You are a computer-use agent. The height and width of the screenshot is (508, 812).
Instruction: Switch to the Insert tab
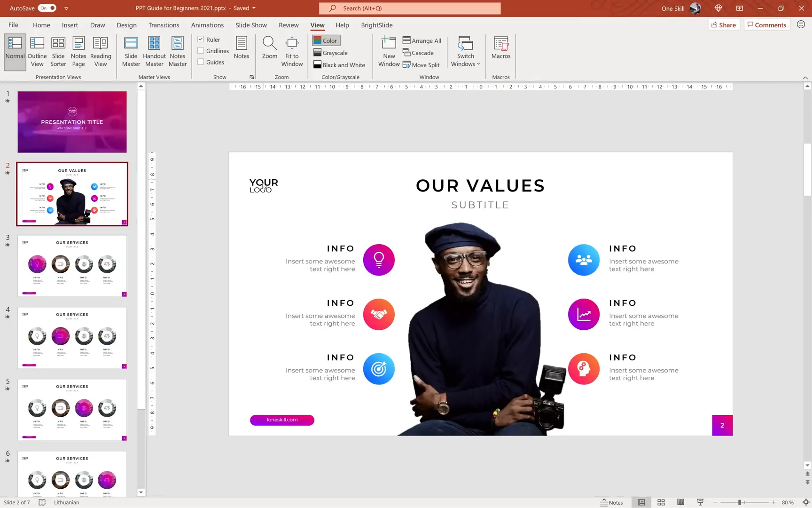(70, 25)
